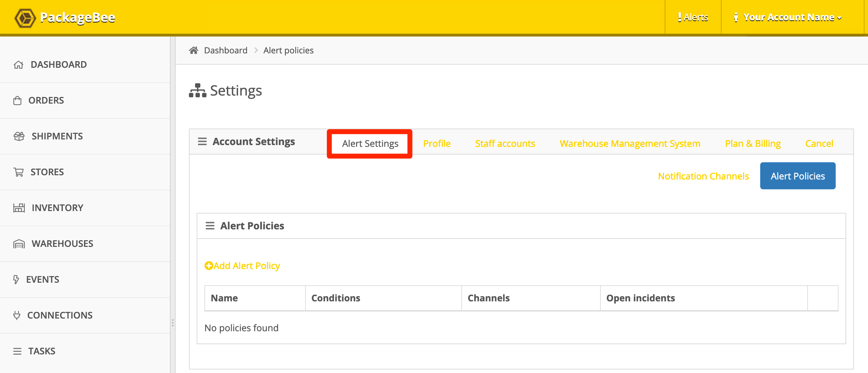Open the Alerts header link
The height and width of the screenshot is (373, 868).
coord(693,17)
